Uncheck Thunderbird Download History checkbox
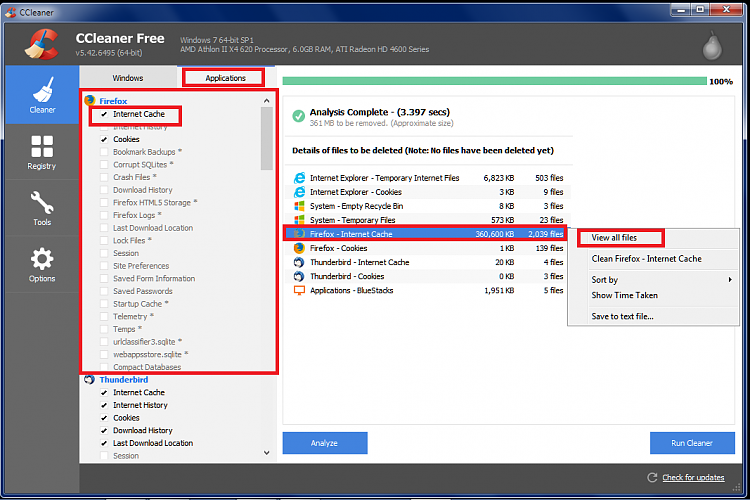Screen dimensions: 750x500 pyautogui.click(x=104, y=431)
